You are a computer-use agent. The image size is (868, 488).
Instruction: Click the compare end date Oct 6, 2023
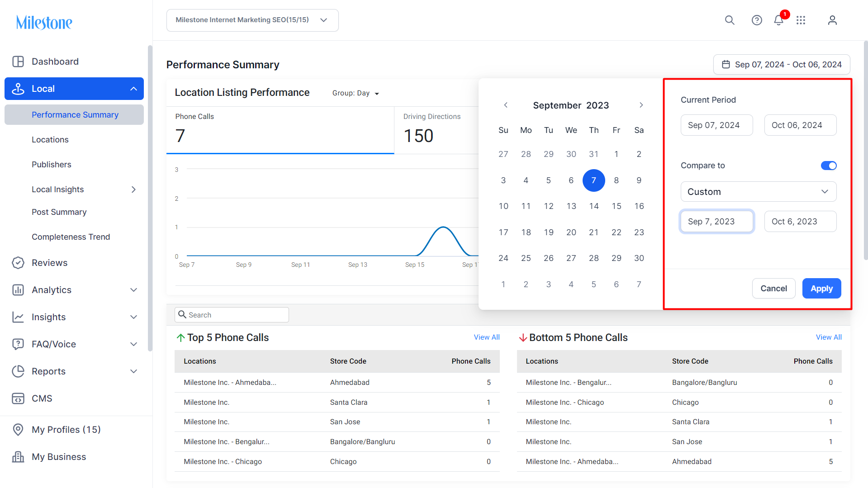click(800, 222)
